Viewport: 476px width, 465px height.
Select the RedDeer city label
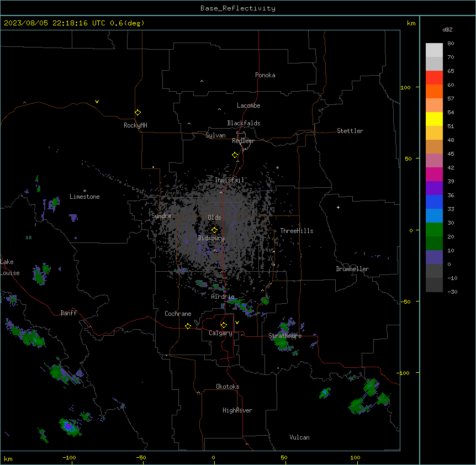coord(243,141)
